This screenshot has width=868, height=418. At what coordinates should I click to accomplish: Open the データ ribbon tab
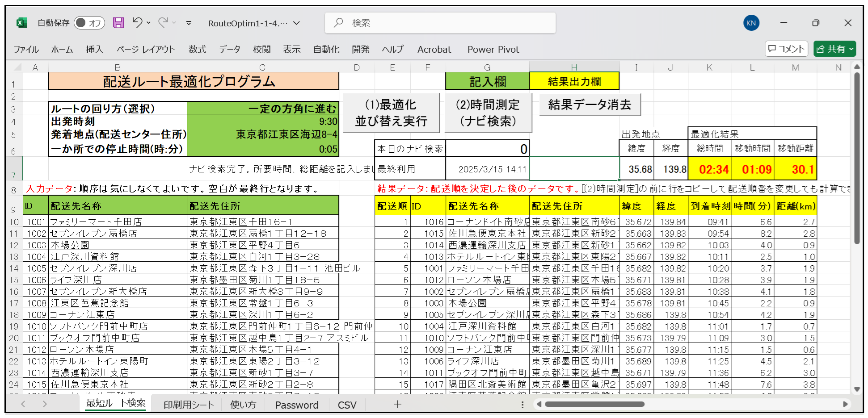229,50
